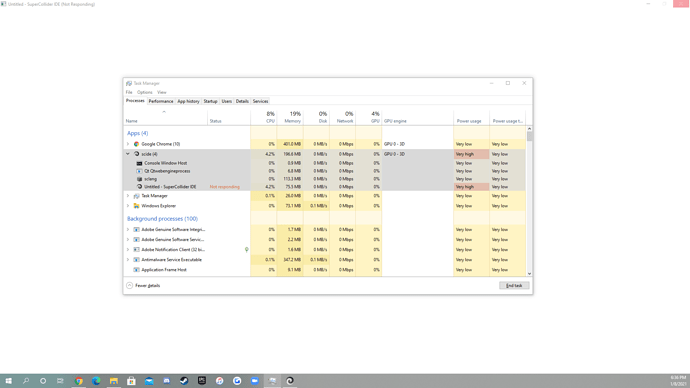The height and width of the screenshot is (388, 690).
Task: Open Discord from the taskbar
Action: click(166, 381)
